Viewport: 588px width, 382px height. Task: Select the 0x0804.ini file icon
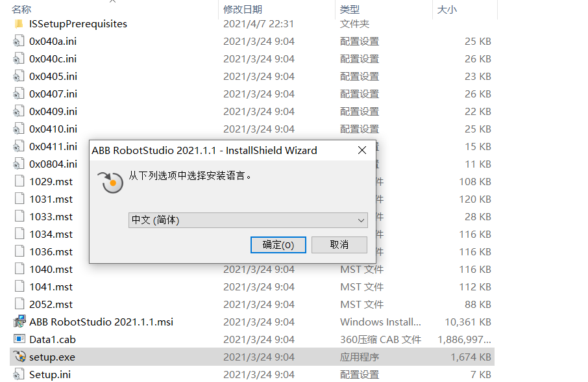point(19,164)
